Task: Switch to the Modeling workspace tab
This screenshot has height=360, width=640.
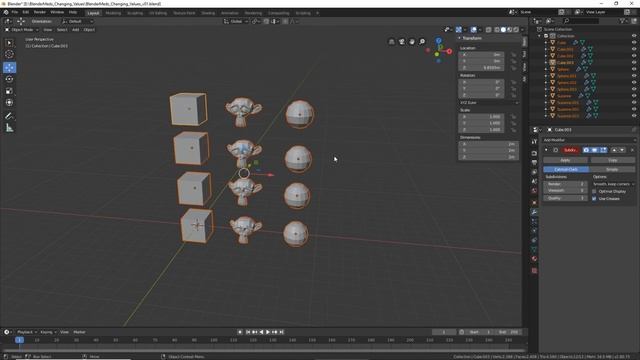Action: click(x=113, y=13)
